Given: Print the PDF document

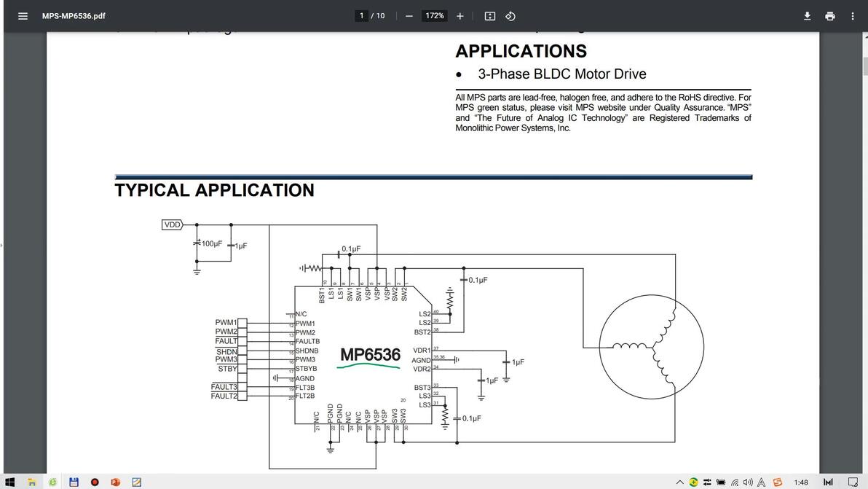Looking at the screenshot, I should [830, 16].
